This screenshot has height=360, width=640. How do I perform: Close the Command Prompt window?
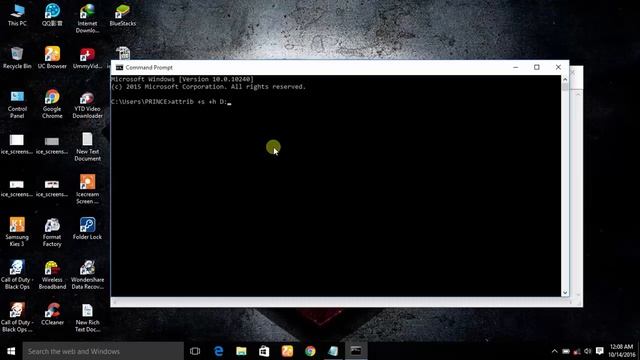[558, 67]
